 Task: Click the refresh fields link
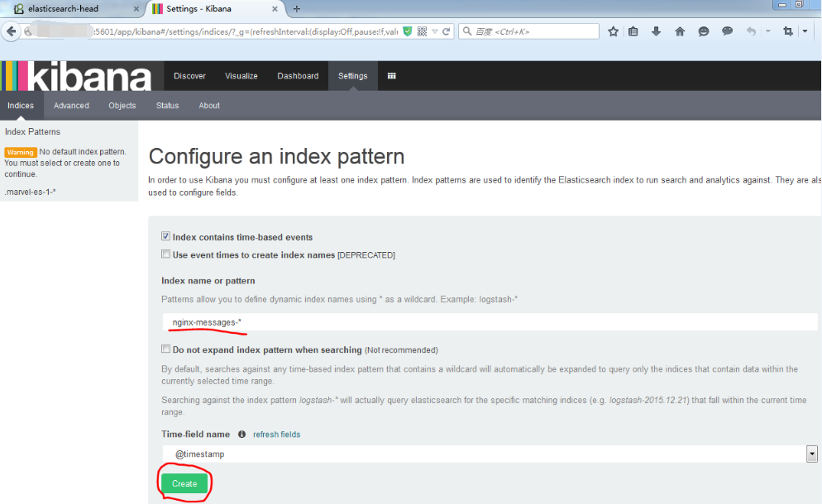click(277, 435)
